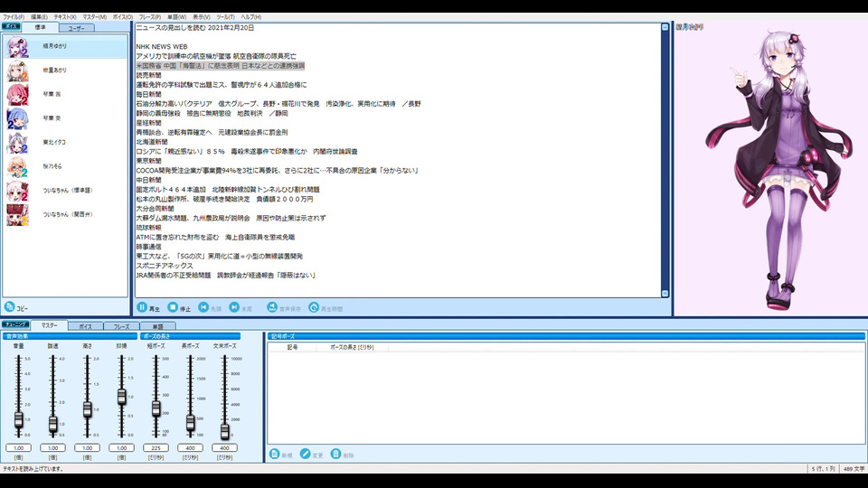The height and width of the screenshot is (488, 868).
Task: Open the フレーズ(P) menu in menu bar
Action: (149, 17)
